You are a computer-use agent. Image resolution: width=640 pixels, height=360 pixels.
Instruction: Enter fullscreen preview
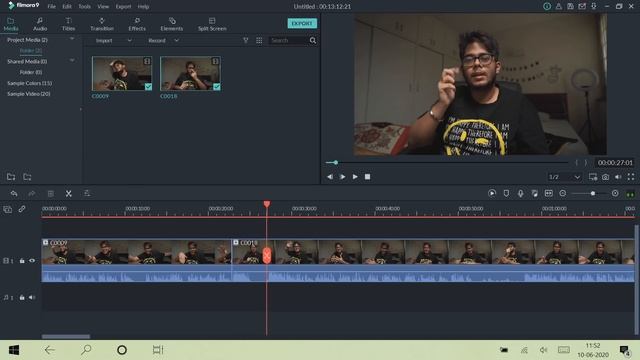click(x=631, y=177)
